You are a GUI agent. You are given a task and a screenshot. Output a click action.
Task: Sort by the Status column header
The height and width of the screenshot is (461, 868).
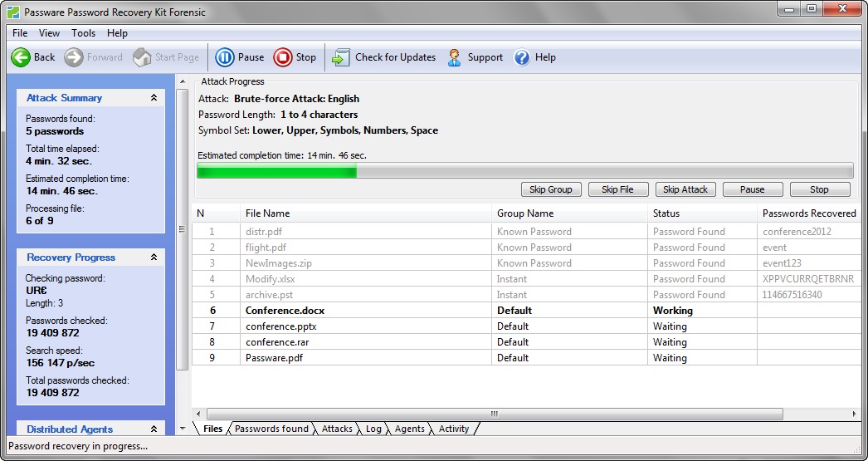(703, 213)
